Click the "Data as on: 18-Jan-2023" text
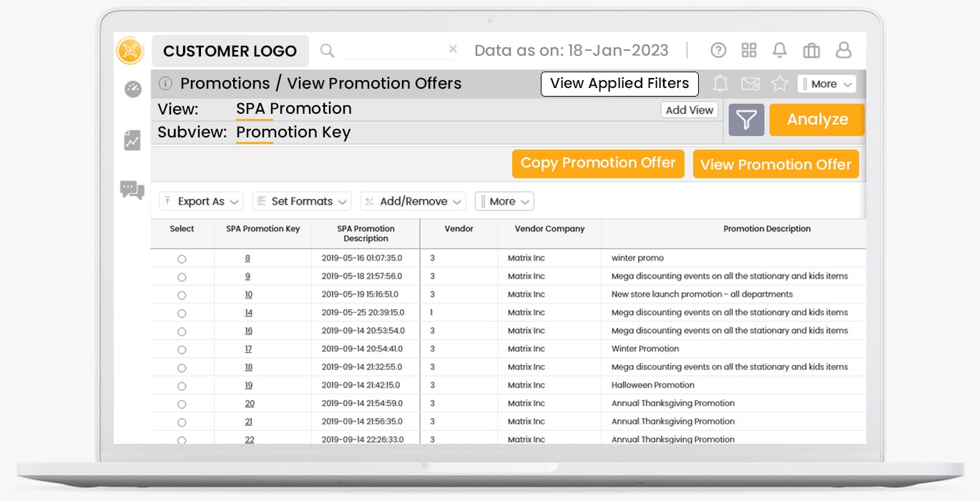980x501 pixels. click(572, 50)
